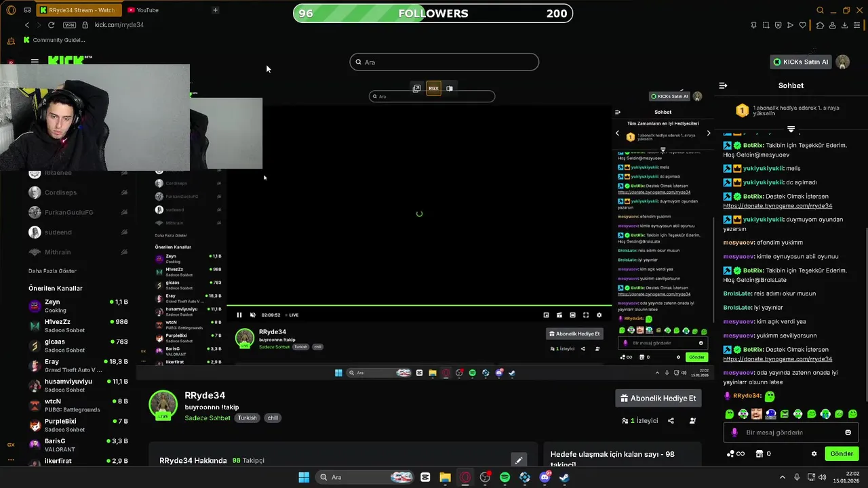This screenshot has height=488, width=868.
Task: Open the user options icon beside share
Action: 692,421
